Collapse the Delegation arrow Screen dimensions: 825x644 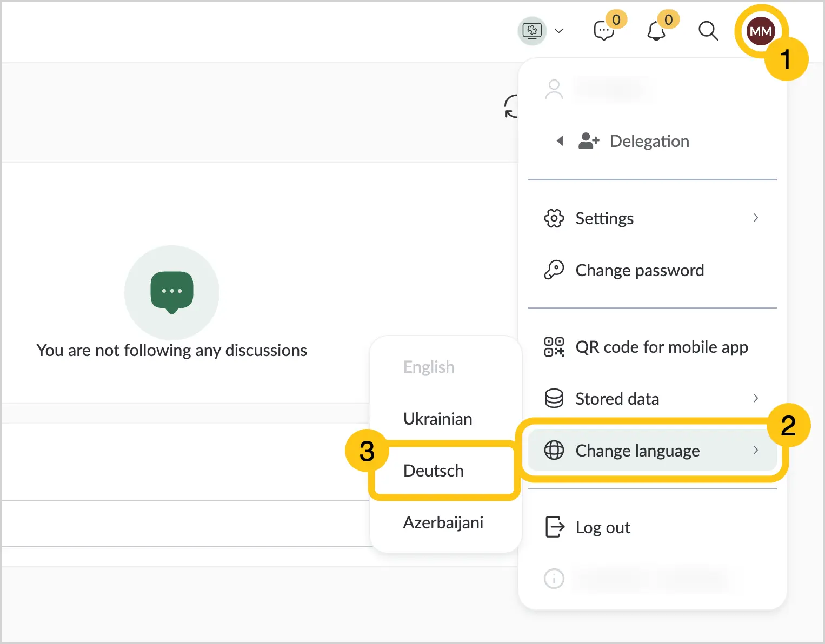click(x=560, y=141)
